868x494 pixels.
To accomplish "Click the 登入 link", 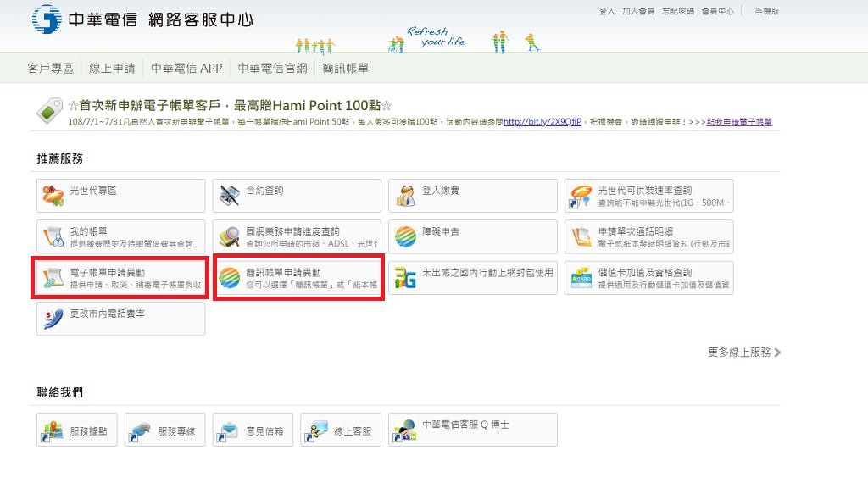I will pyautogui.click(x=607, y=11).
